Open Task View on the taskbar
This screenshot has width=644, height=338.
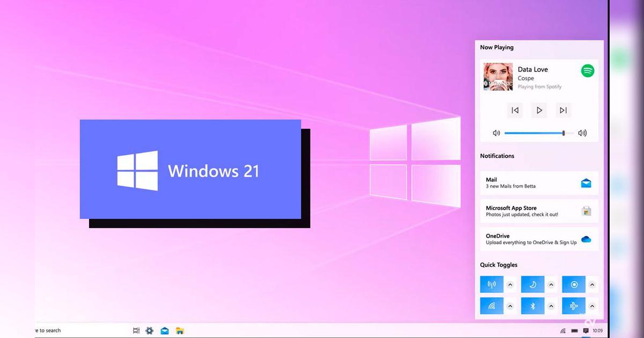click(x=136, y=330)
